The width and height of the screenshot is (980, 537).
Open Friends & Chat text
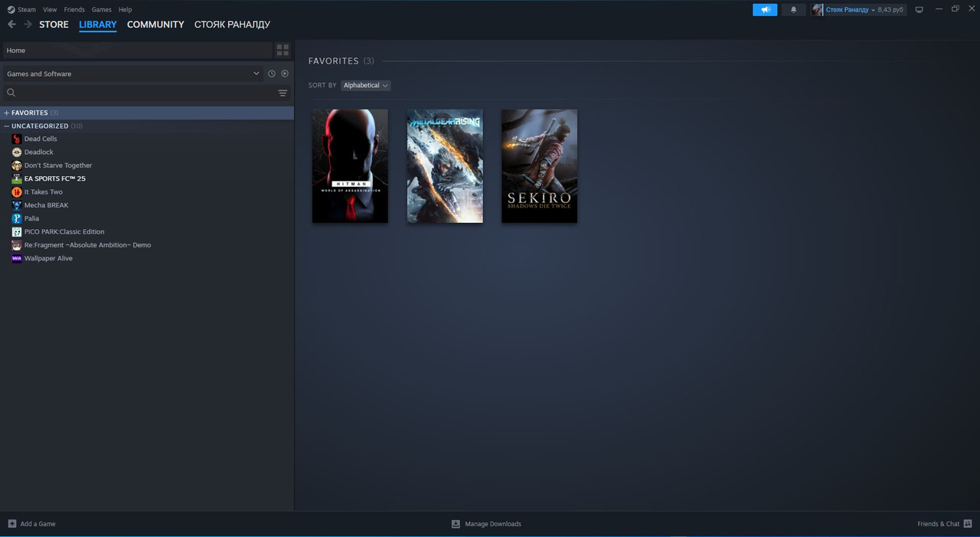pos(938,524)
